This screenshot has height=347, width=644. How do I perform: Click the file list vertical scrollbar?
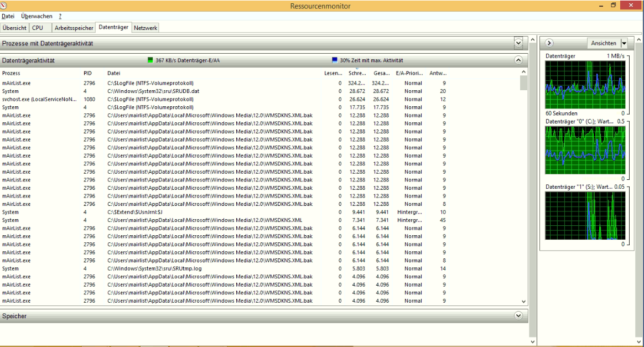click(x=523, y=83)
